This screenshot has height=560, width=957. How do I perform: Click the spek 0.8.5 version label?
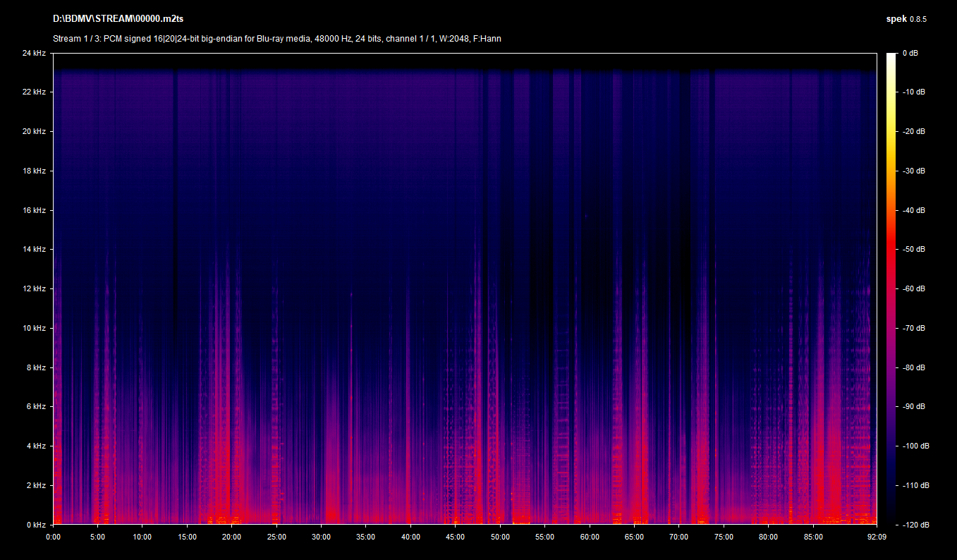tap(906, 19)
